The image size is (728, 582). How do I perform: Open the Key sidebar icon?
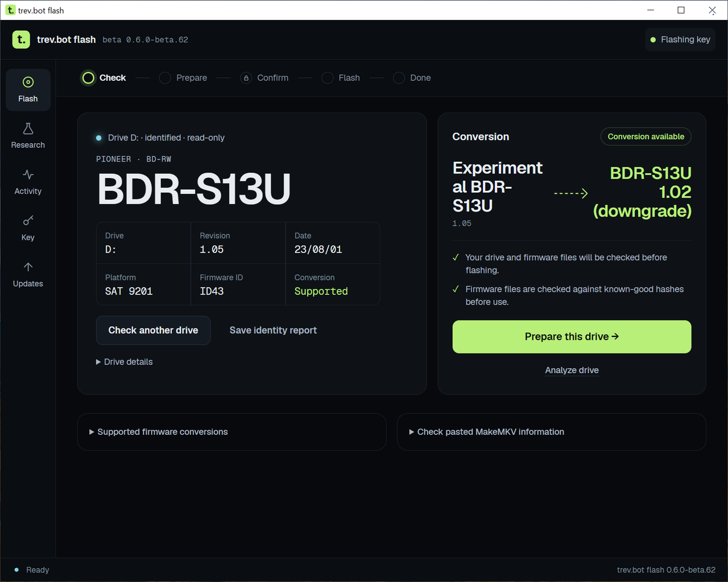28,221
